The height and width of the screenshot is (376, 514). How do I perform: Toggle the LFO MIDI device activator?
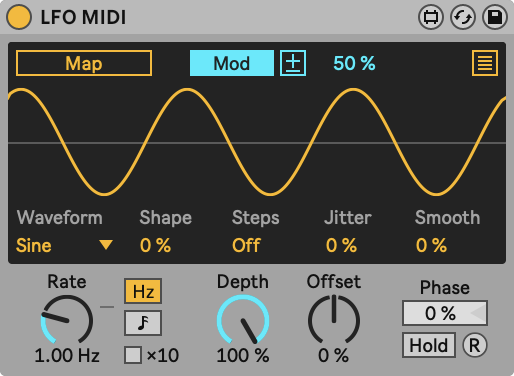coord(19,17)
